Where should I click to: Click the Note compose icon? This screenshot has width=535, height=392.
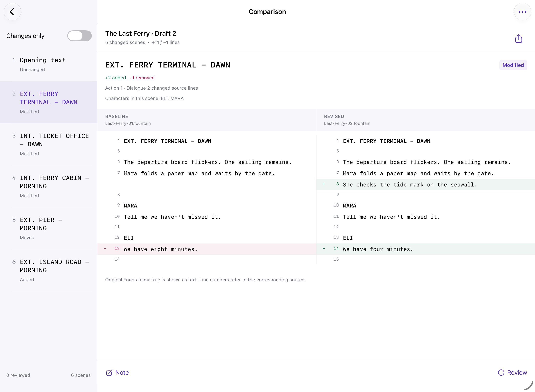(109, 373)
